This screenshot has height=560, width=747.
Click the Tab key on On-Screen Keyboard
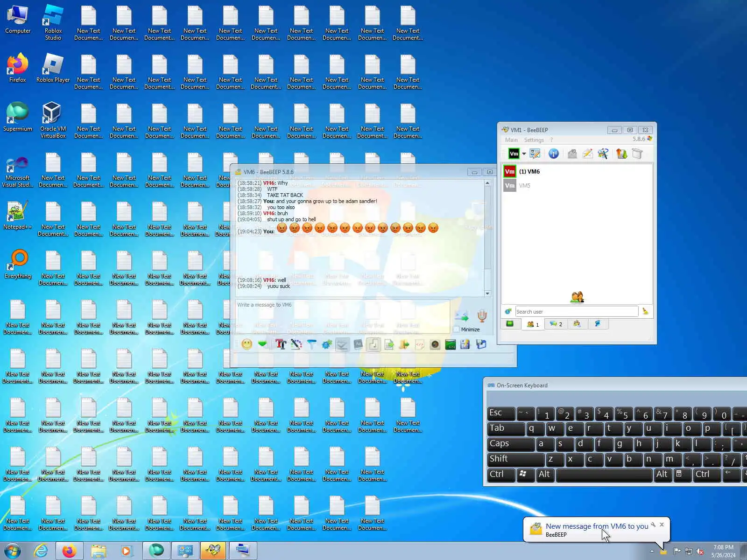click(506, 428)
